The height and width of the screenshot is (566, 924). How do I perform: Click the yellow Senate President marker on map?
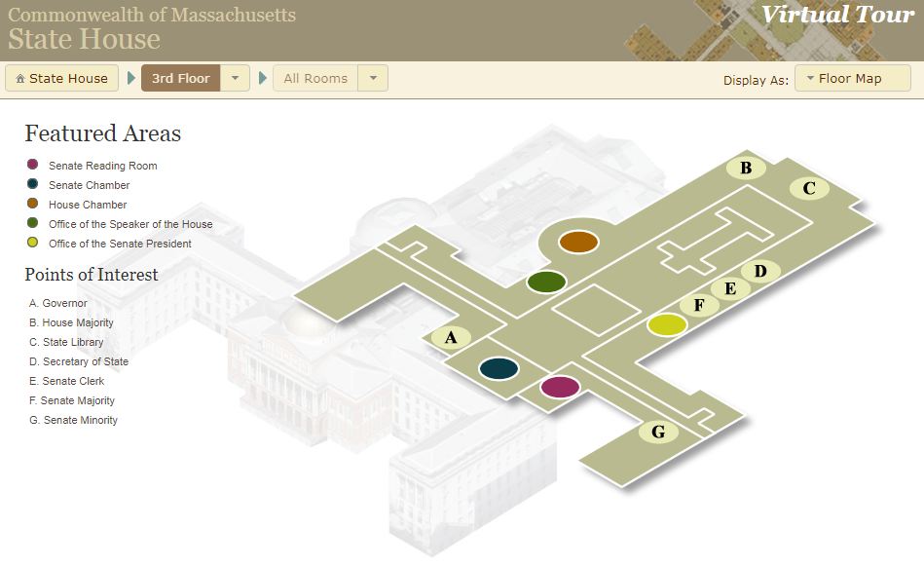click(667, 324)
